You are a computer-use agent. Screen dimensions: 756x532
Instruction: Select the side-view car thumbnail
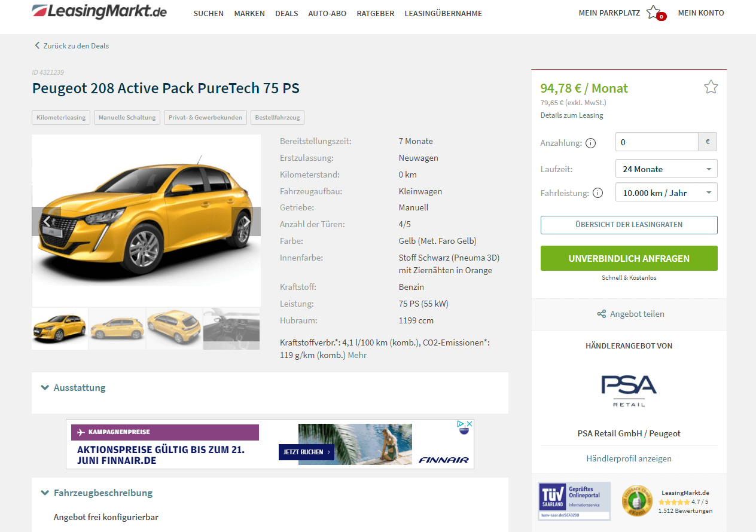[117, 329]
